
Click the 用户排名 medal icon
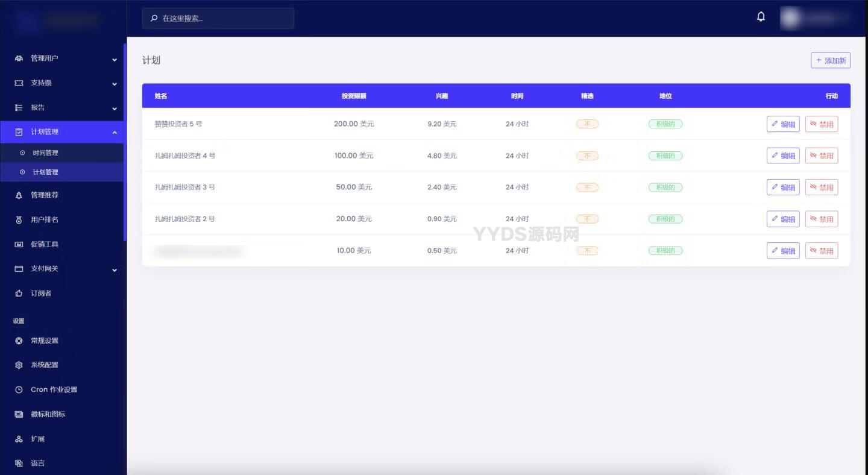point(19,220)
